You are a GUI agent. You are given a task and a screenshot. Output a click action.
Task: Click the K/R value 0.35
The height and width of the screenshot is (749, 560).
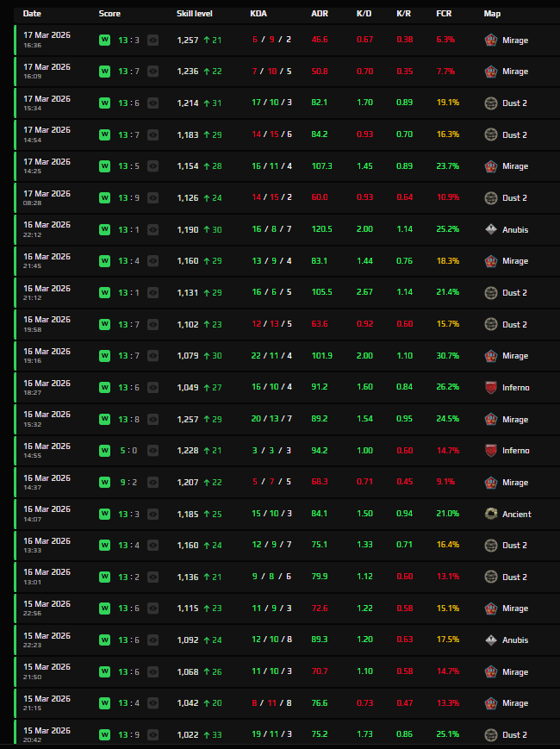(x=404, y=71)
